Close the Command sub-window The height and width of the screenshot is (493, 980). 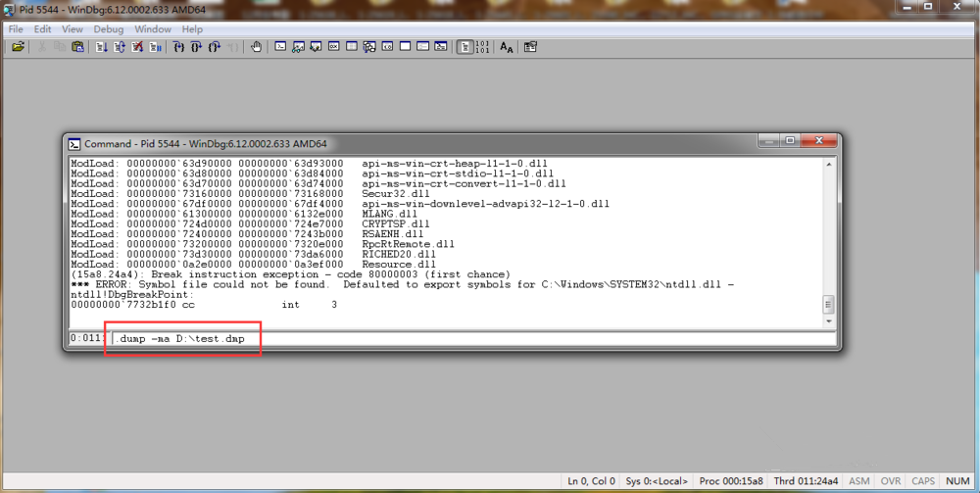coord(818,140)
